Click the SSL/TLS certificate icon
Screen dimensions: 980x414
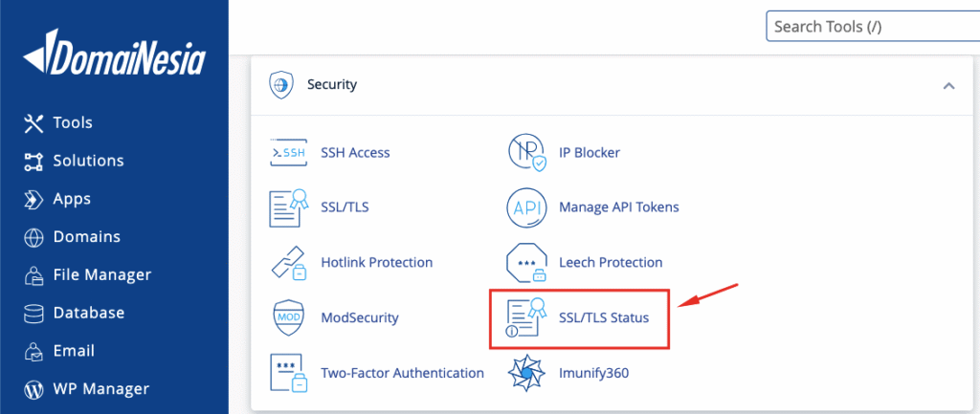point(289,207)
